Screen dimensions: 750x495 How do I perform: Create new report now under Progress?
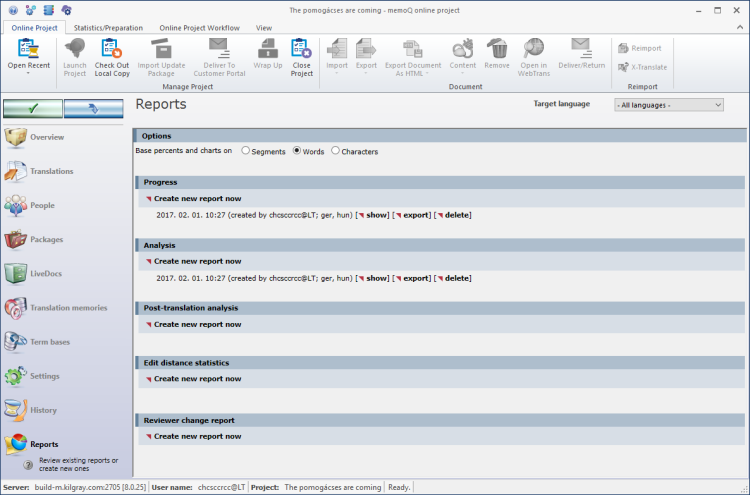coord(197,199)
